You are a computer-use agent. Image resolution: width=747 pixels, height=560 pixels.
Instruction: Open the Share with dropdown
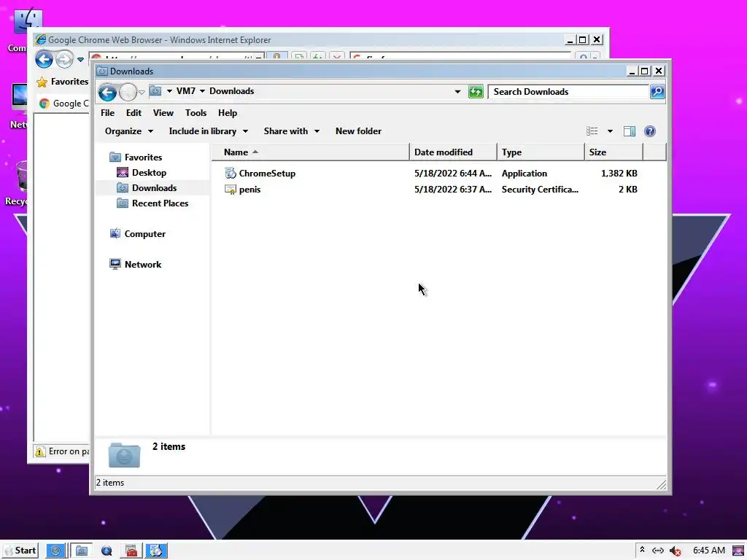(292, 131)
